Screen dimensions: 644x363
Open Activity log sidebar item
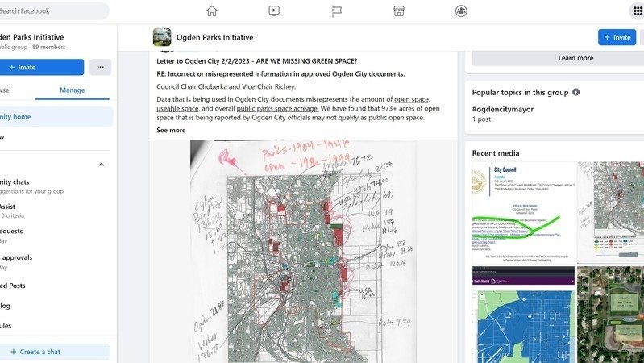(56, 306)
